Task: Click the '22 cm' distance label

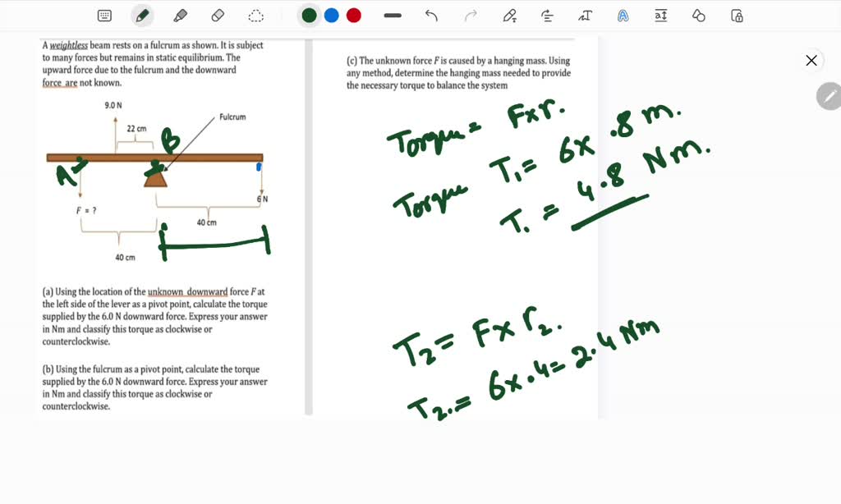Action: (x=136, y=129)
